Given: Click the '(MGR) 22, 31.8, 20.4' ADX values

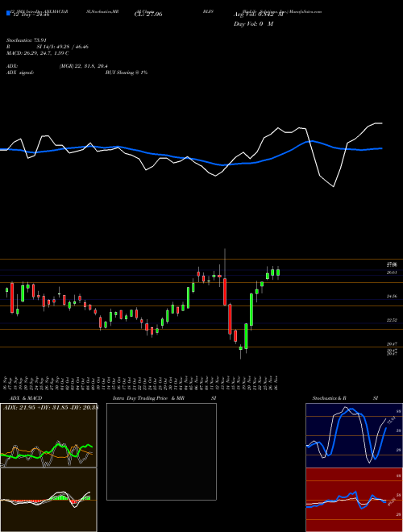Looking at the screenshot, I should (84, 66).
